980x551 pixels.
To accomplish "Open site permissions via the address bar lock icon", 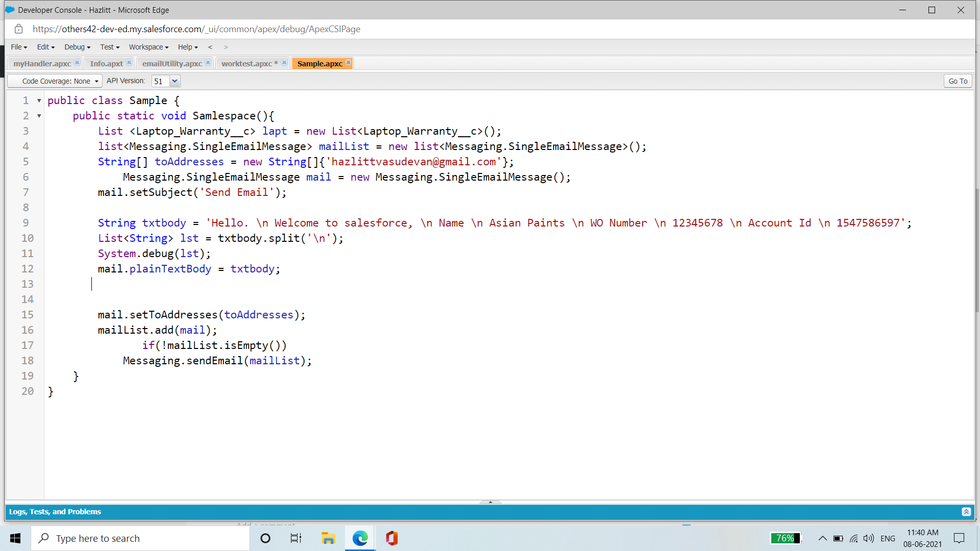I will (x=19, y=29).
